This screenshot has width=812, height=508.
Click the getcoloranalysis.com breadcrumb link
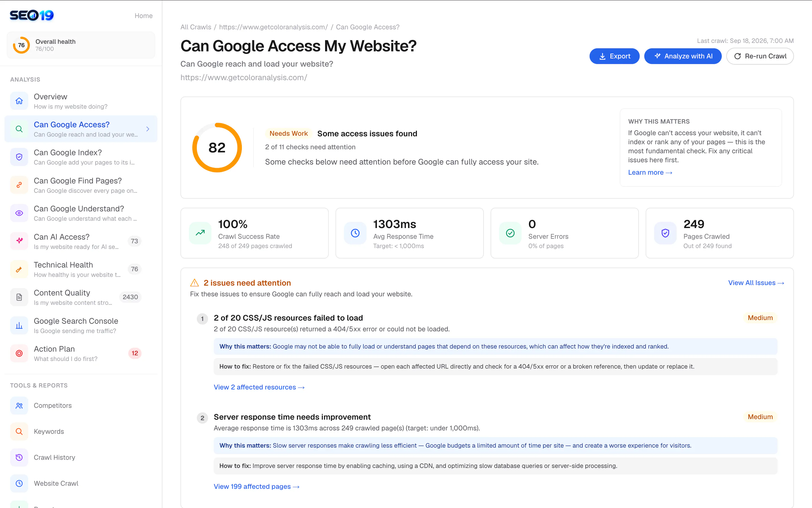(x=273, y=27)
